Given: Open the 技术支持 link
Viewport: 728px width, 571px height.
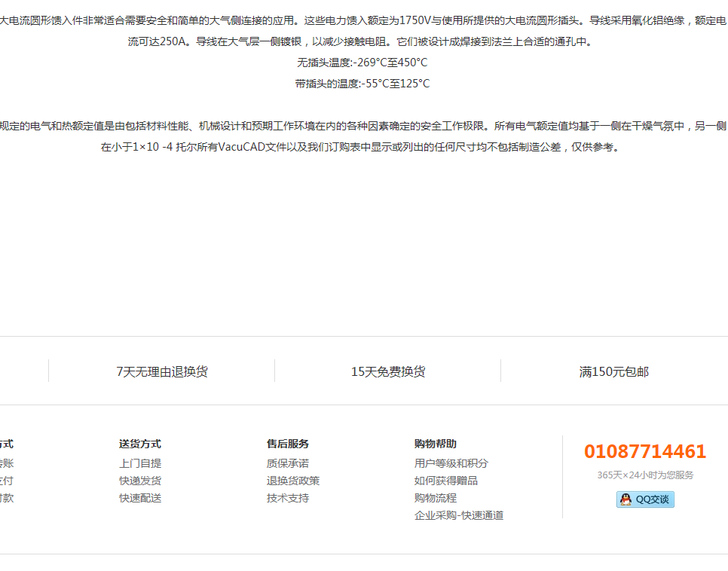Looking at the screenshot, I should pos(287,498).
